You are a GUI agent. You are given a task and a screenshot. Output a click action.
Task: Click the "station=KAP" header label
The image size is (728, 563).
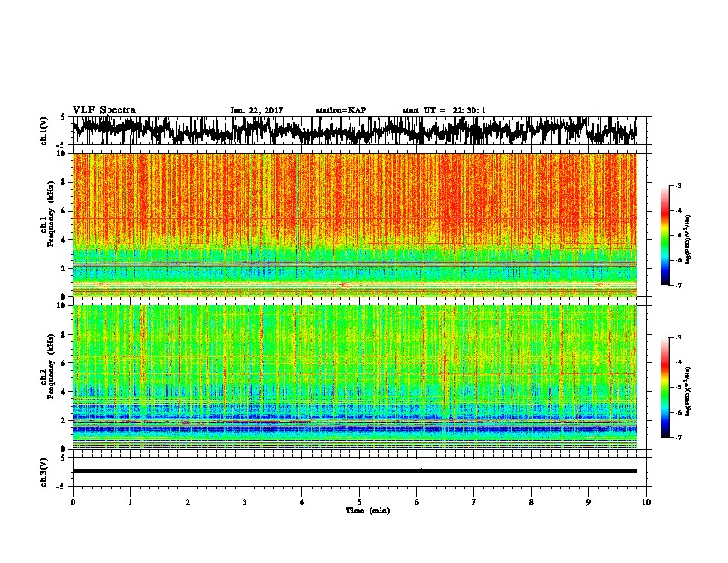click(x=341, y=110)
